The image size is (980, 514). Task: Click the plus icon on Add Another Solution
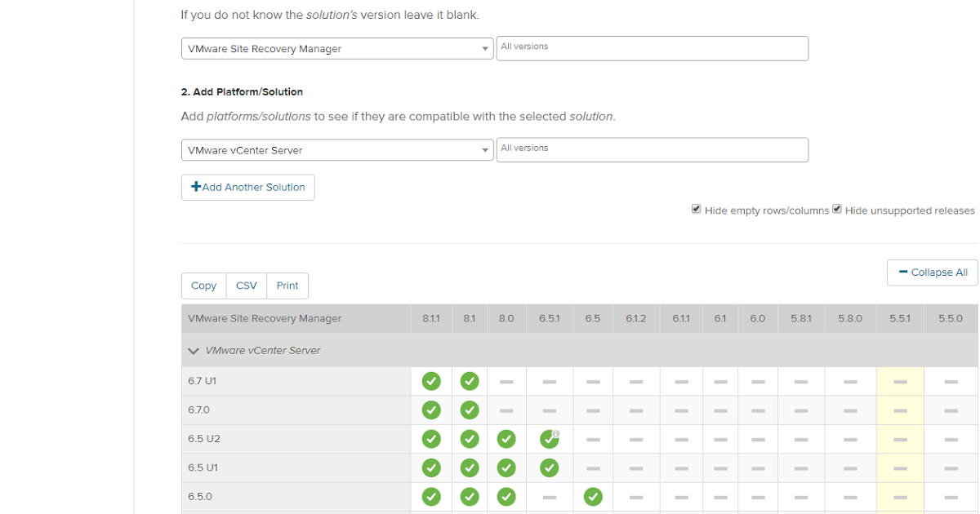click(196, 187)
